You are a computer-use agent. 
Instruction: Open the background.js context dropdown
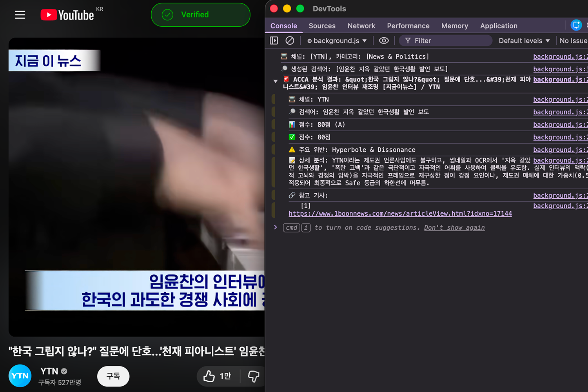coord(337,41)
